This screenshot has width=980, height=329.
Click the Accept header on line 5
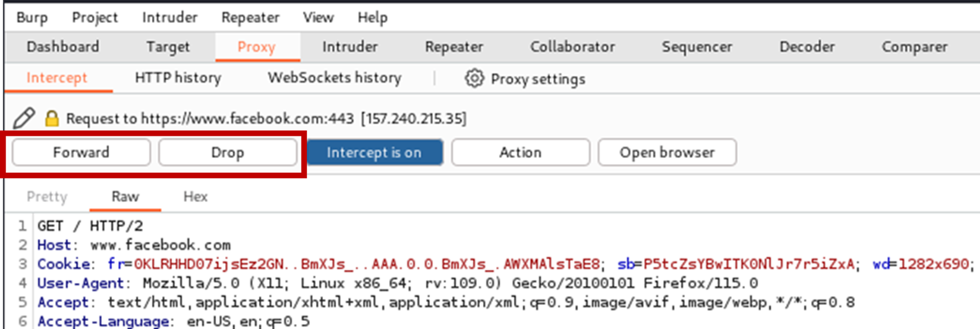point(64,302)
